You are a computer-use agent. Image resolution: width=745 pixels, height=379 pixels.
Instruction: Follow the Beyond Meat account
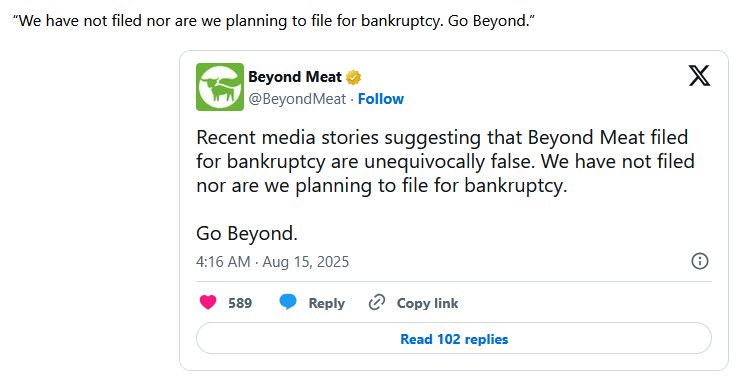[381, 99]
